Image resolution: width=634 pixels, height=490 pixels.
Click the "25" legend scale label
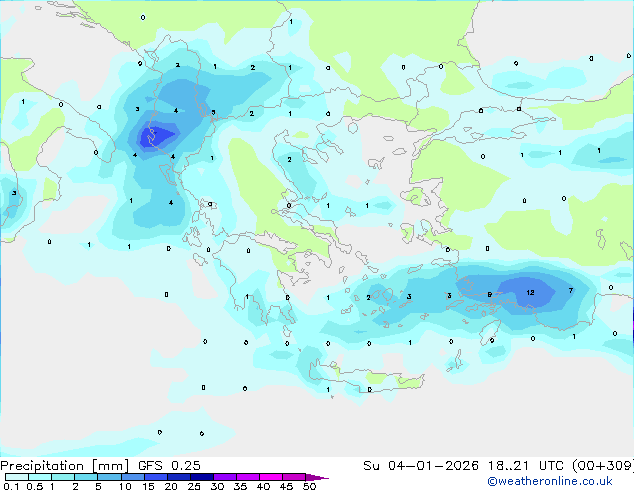(194, 486)
